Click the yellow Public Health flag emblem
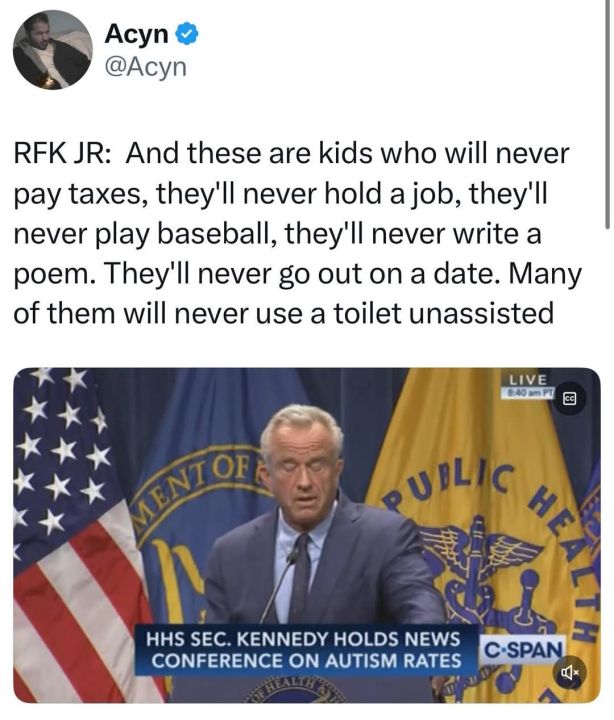 point(480,540)
